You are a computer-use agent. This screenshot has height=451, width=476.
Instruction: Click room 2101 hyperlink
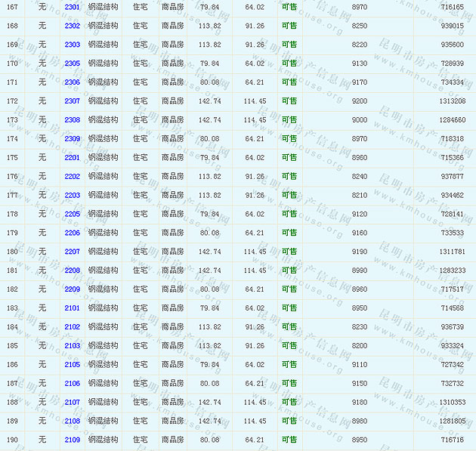pyautogui.click(x=72, y=308)
